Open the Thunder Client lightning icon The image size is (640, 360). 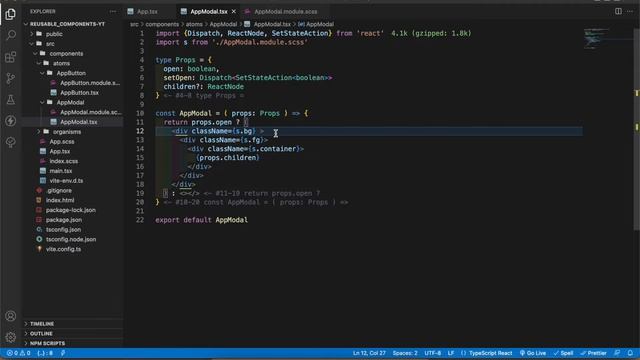(x=11, y=121)
